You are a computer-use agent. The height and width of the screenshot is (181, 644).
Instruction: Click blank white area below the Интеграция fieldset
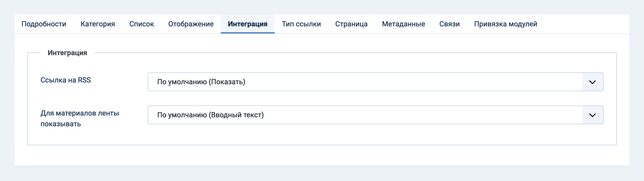coord(322,155)
